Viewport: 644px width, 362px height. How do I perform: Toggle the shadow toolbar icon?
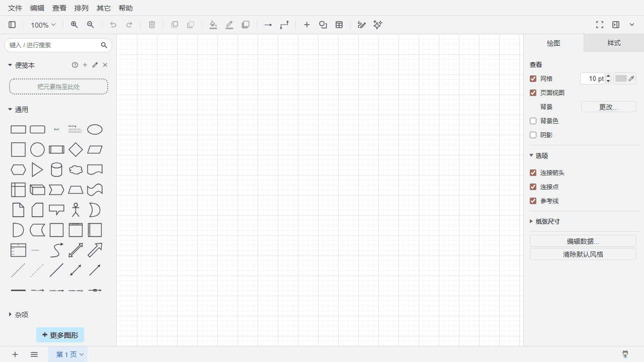click(246, 25)
